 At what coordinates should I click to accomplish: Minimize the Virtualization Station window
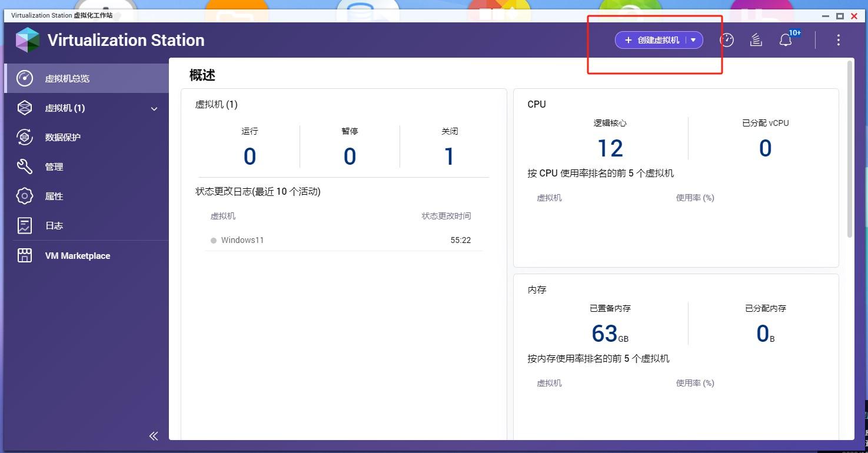[825, 16]
